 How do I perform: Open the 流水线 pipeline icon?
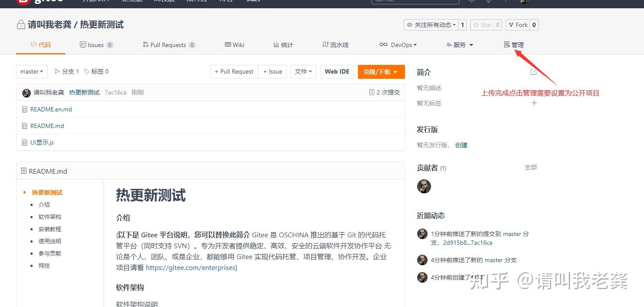[x=326, y=44]
